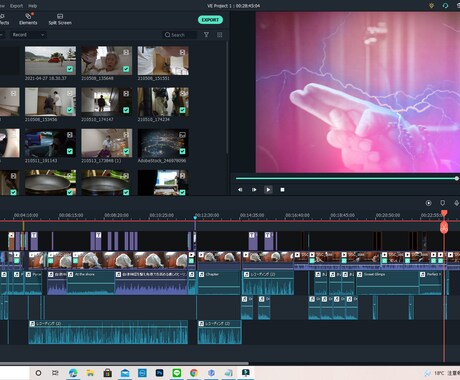The width and height of the screenshot is (460, 380).
Task: Open the Elements panel
Action: (28, 19)
